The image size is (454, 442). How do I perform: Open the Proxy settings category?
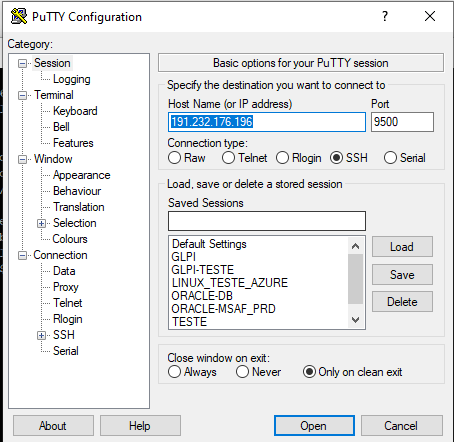pos(66,287)
